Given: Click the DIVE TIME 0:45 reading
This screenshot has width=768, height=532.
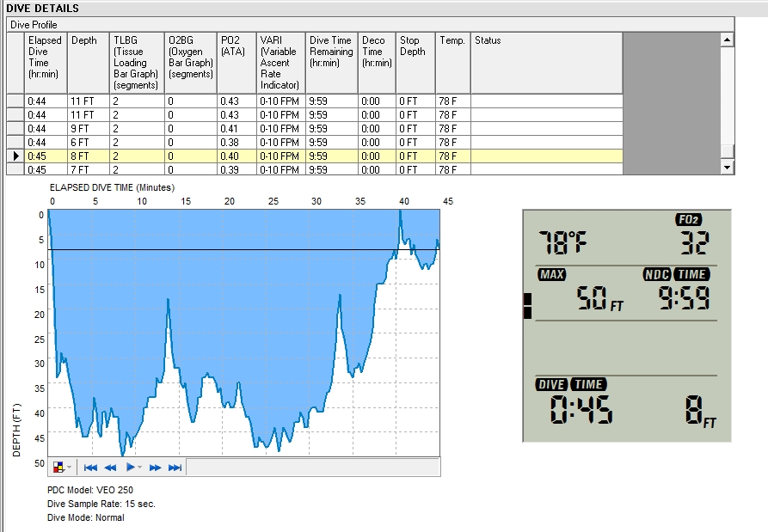Looking at the screenshot, I should pos(581,409).
